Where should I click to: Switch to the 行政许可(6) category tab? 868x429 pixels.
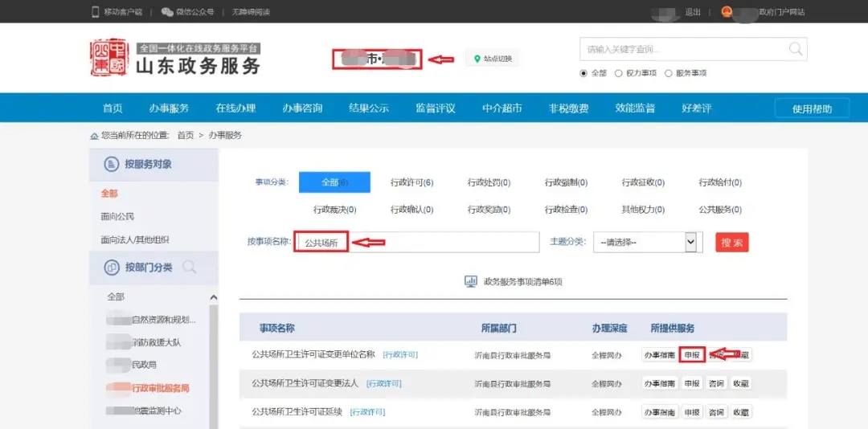tap(411, 182)
